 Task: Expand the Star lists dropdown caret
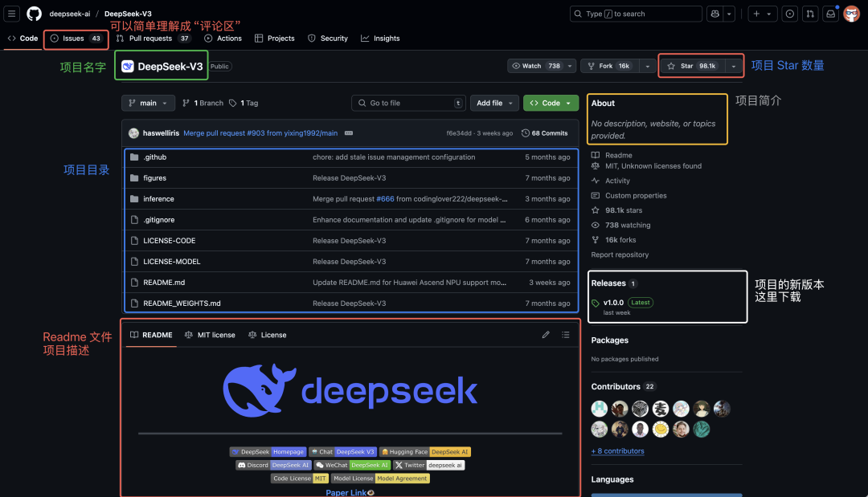click(x=734, y=66)
